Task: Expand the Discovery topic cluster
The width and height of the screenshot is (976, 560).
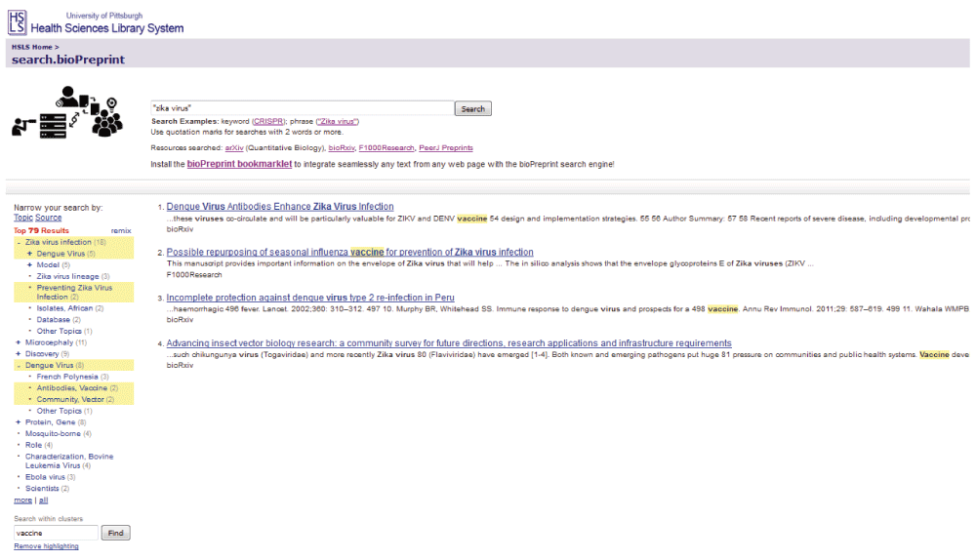Action: point(18,354)
